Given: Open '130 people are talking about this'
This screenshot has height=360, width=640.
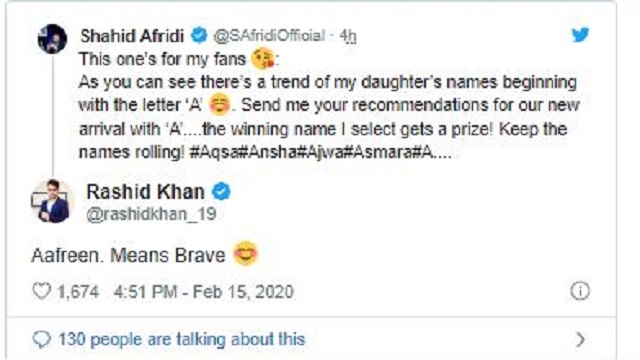Looking at the screenshot, I should click(182, 340).
